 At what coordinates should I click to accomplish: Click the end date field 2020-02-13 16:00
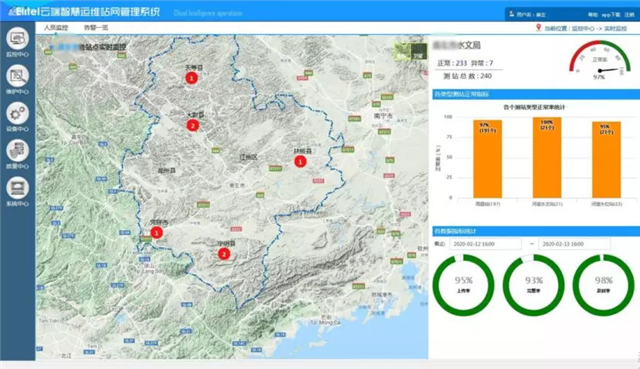pyautogui.click(x=574, y=244)
